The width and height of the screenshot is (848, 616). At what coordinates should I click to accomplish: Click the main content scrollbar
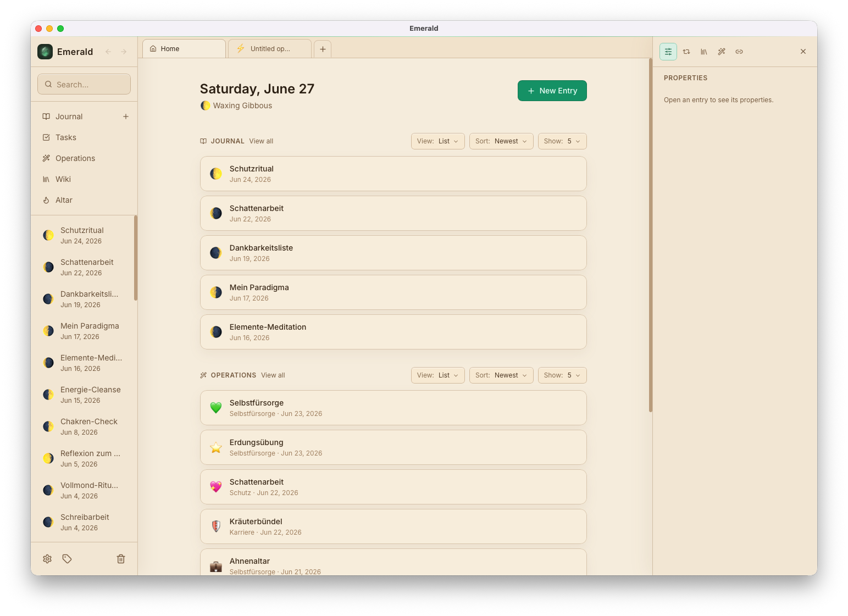coord(651,236)
